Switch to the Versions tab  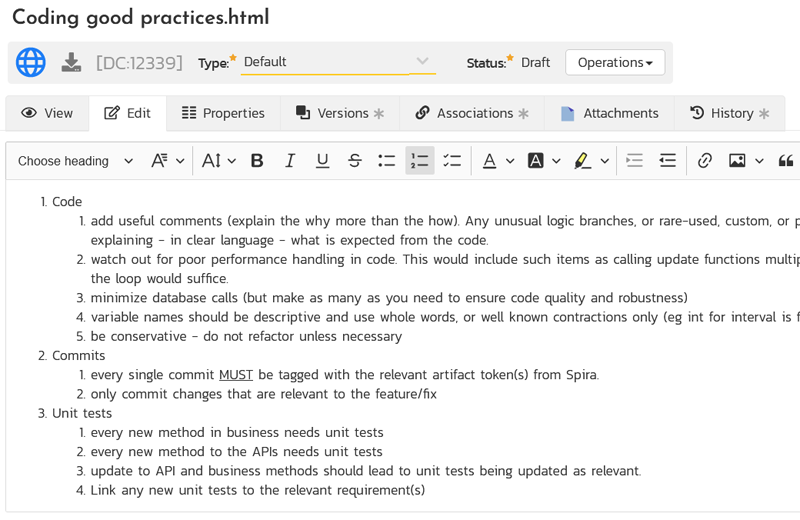coord(340,113)
